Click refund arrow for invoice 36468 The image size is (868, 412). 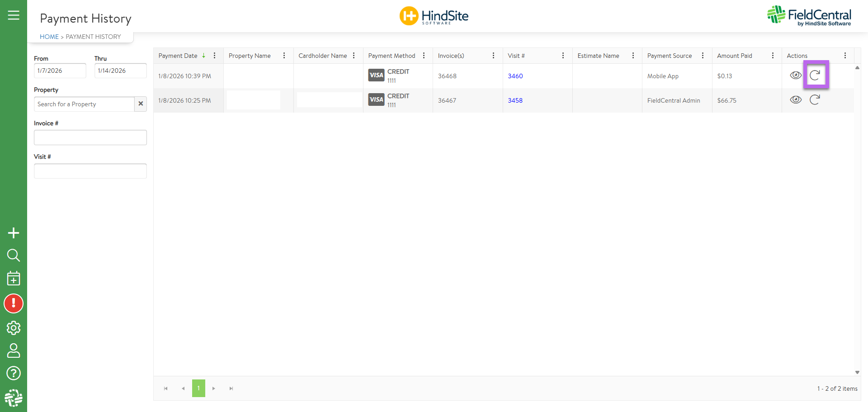click(x=815, y=76)
